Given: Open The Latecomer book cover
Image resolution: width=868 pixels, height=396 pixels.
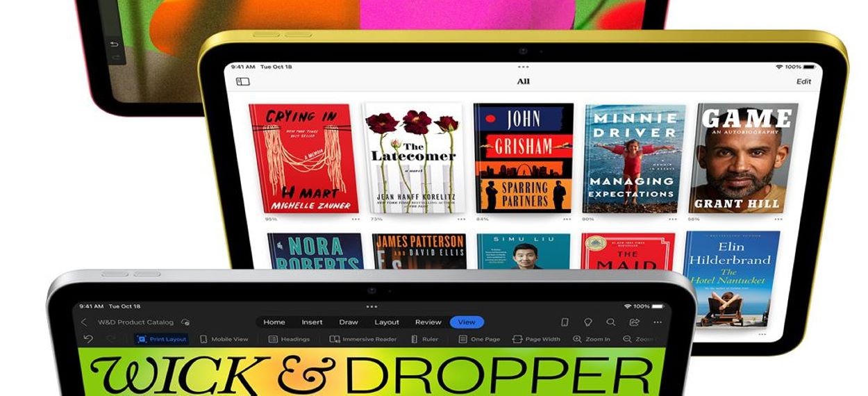Looking at the screenshot, I should click(x=413, y=158).
